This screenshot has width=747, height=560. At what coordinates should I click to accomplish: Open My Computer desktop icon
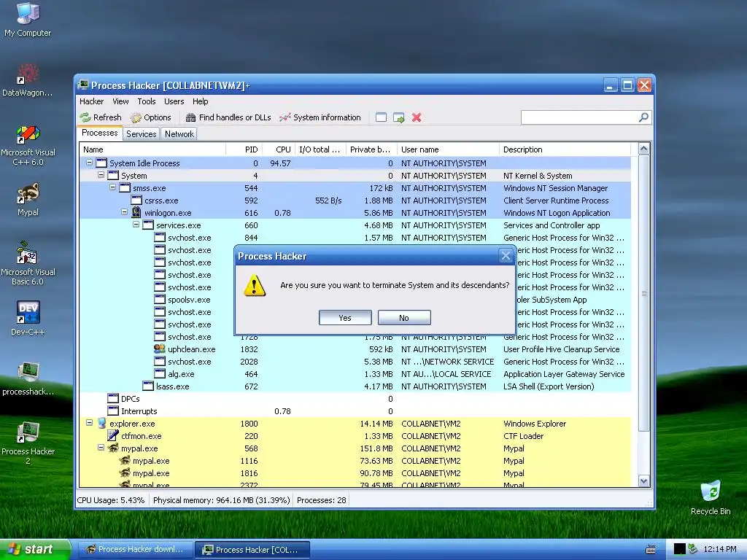click(28, 20)
